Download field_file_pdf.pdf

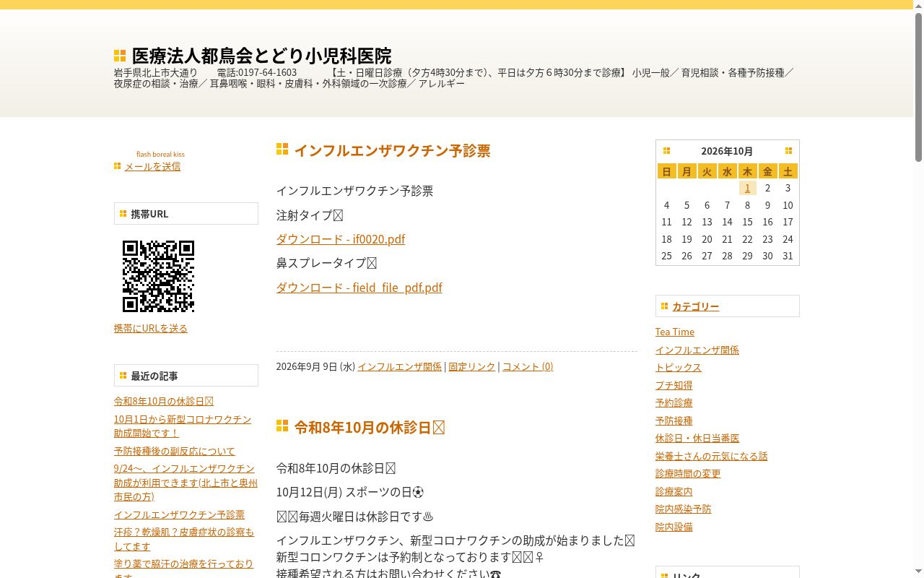point(359,288)
